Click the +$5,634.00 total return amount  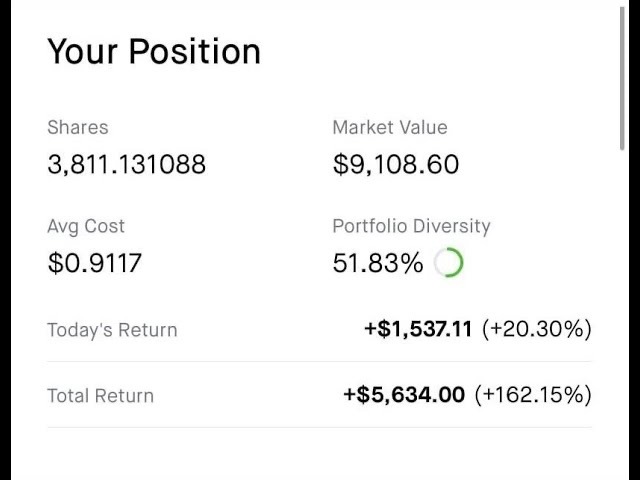point(404,395)
